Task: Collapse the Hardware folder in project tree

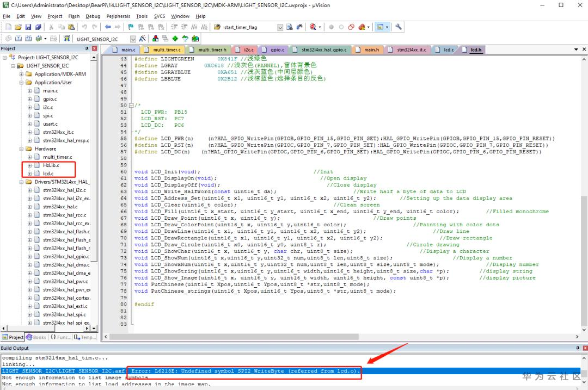Action: [x=21, y=148]
